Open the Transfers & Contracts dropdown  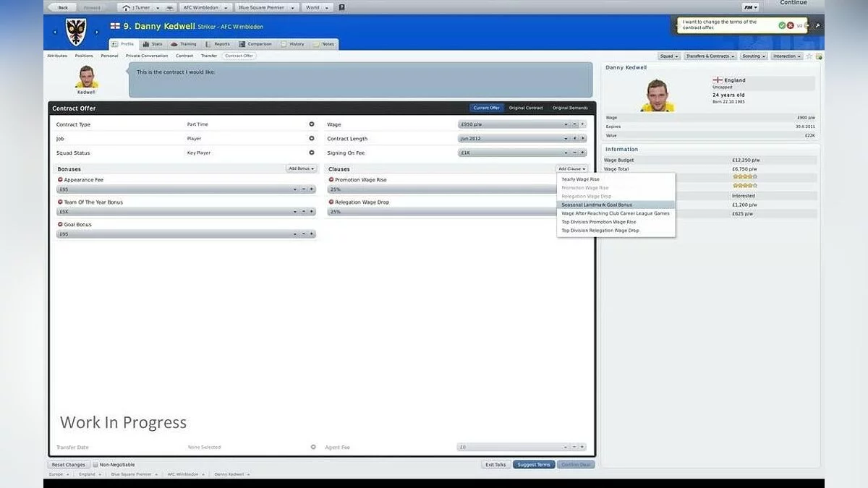(x=710, y=56)
